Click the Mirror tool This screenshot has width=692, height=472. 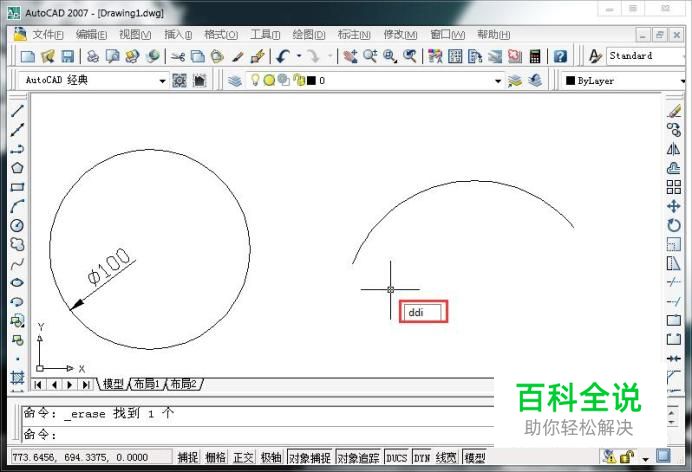coord(673,149)
